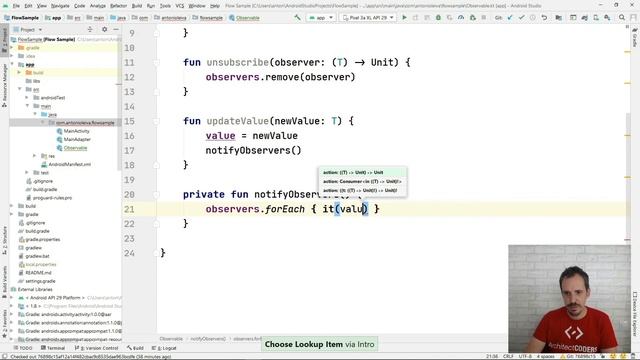
Task: Select Observable file in project tree
Action: point(75,148)
